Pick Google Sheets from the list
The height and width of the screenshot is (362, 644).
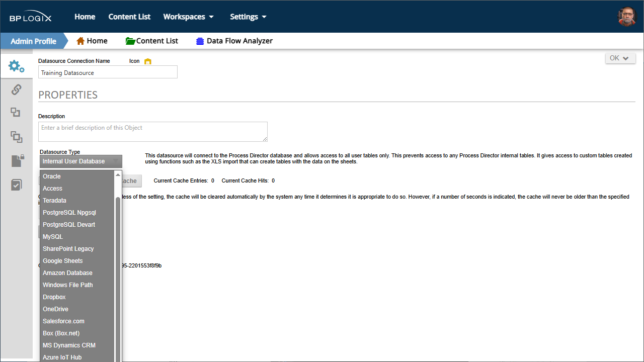pyautogui.click(x=77, y=261)
